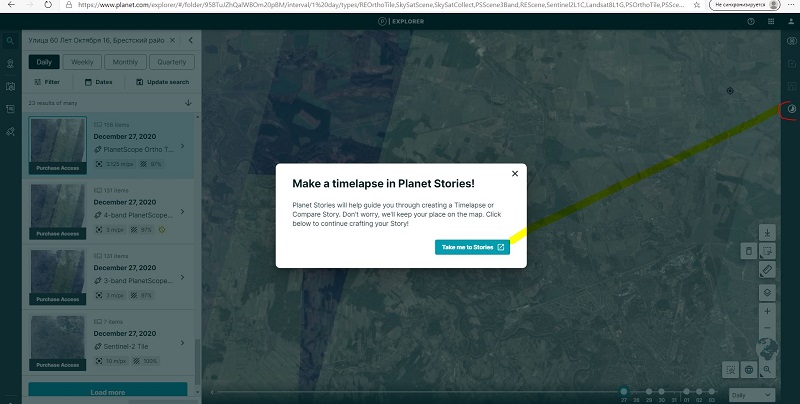800x404 pixels.
Task: Click the globe basemap tool
Action: [x=749, y=370]
